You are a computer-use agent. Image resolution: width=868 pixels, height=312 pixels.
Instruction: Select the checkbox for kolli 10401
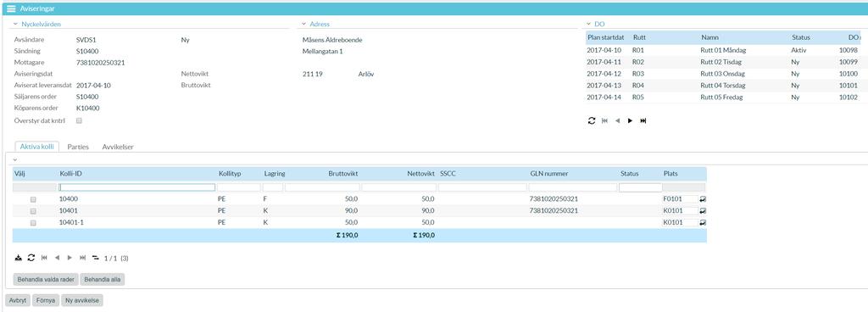[33, 211]
